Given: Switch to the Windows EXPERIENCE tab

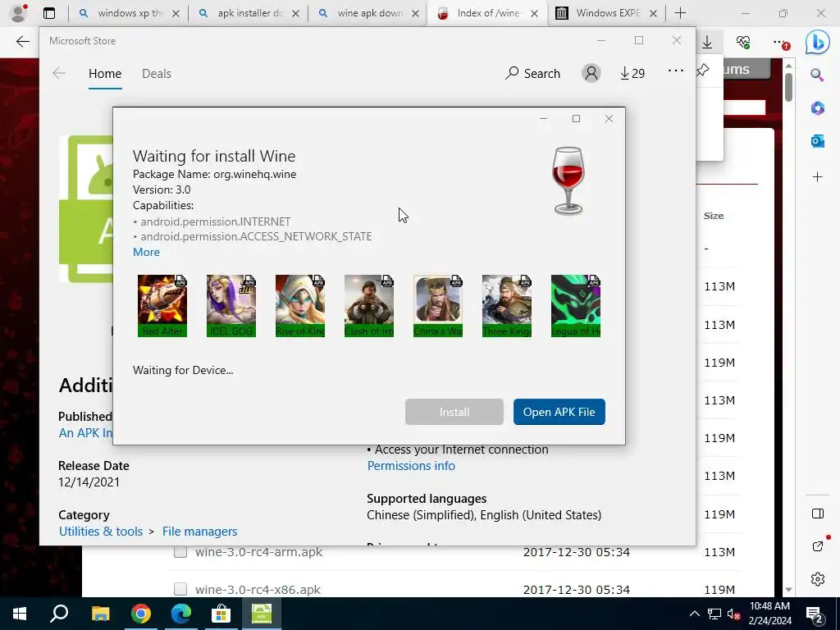Looking at the screenshot, I should [x=607, y=13].
